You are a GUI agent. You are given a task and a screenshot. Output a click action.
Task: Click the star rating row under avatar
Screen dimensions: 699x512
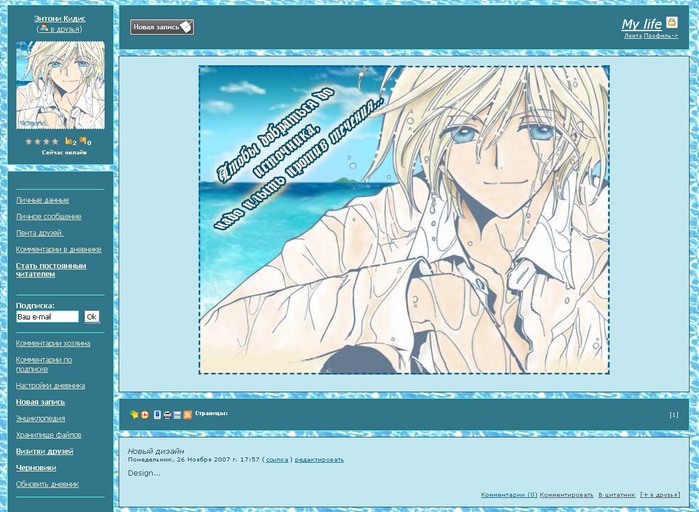(42, 142)
